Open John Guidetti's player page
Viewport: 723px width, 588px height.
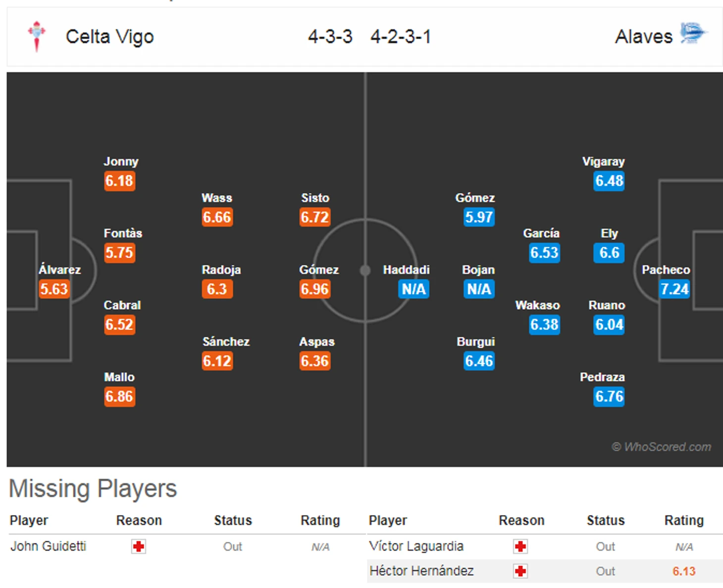[49, 546]
